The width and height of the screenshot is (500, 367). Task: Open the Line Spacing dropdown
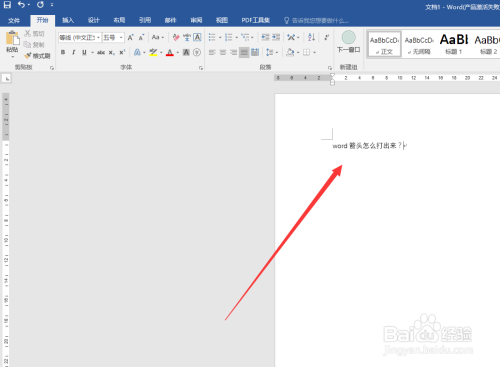[272, 52]
